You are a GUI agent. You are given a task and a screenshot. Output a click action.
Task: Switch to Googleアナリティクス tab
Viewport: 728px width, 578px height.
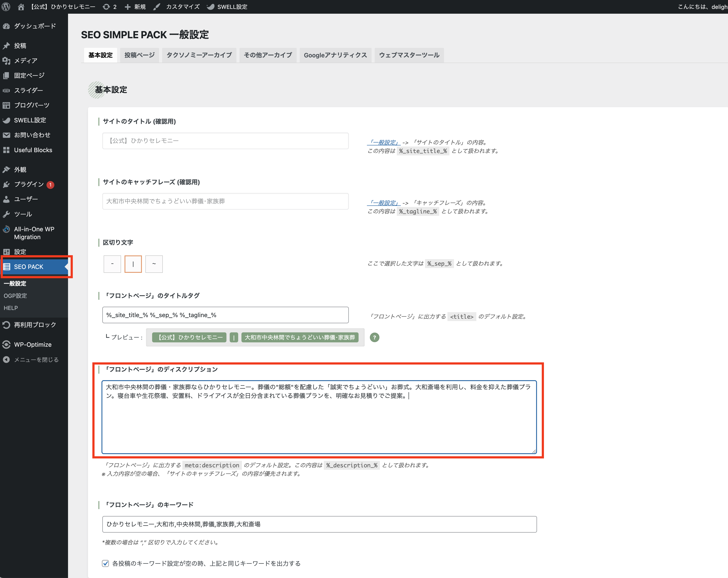[335, 55]
